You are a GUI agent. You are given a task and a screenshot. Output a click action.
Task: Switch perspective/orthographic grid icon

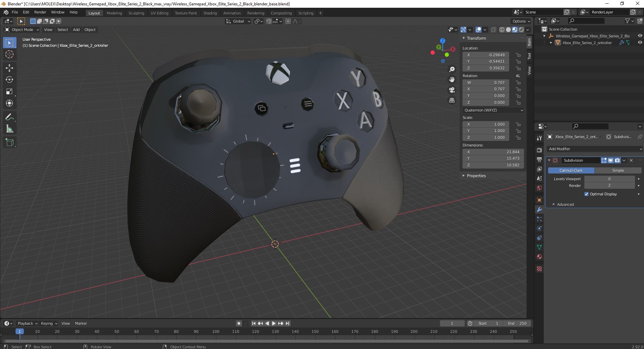452,100
